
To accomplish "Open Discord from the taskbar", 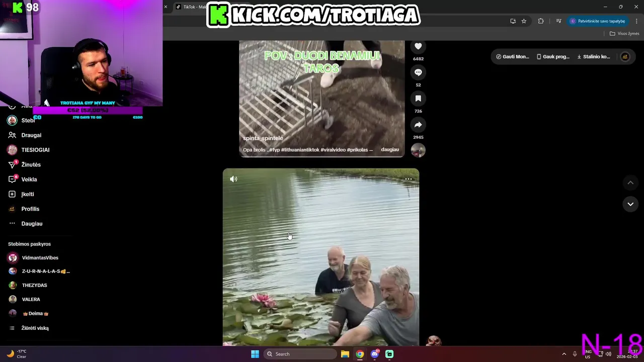I will (375, 354).
